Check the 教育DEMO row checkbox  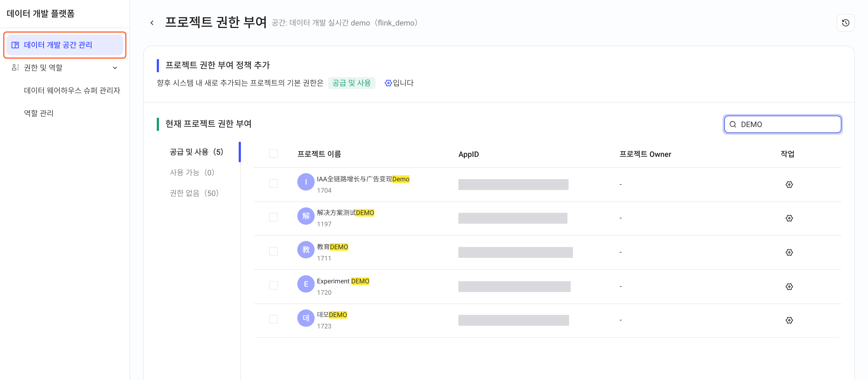coord(273,251)
